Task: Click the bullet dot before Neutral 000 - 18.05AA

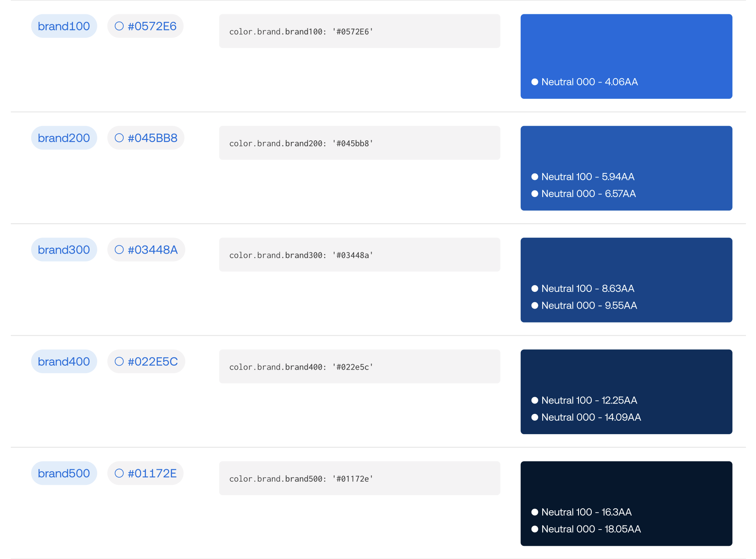Action: click(x=534, y=529)
